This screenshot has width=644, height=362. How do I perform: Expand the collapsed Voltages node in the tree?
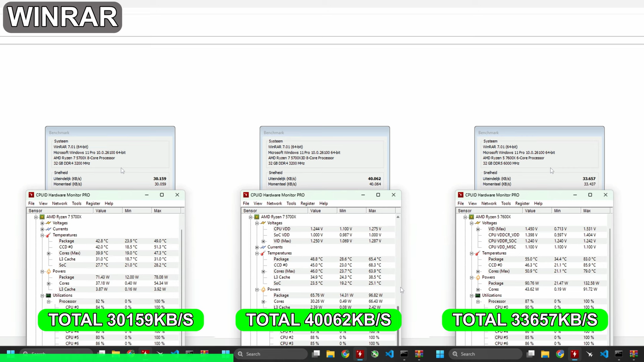pos(42,223)
